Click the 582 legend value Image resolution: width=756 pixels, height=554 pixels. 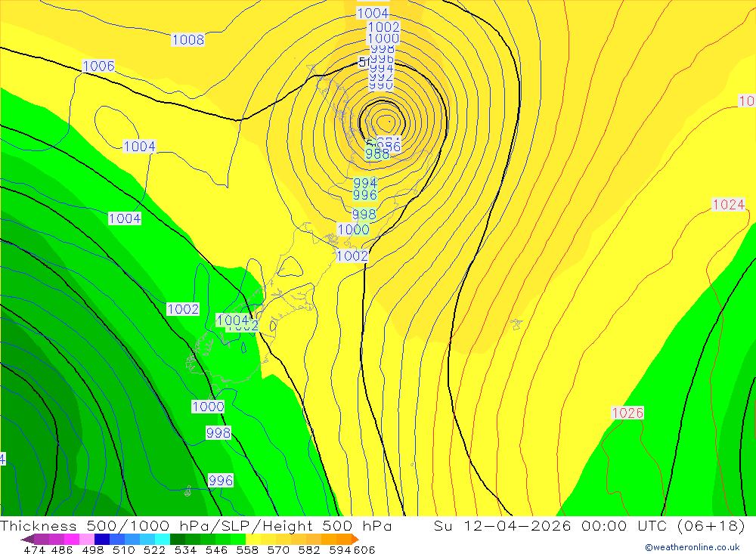click(x=309, y=549)
